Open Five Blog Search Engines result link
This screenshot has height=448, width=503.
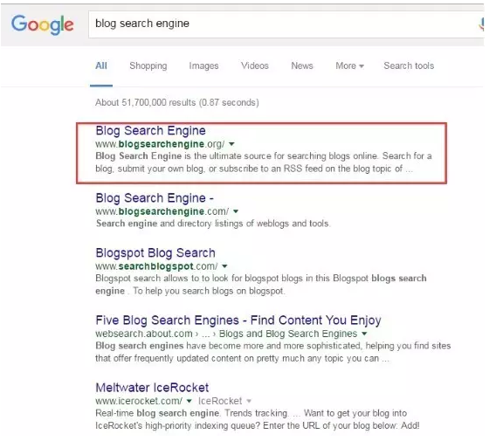(x=238, y=320)
